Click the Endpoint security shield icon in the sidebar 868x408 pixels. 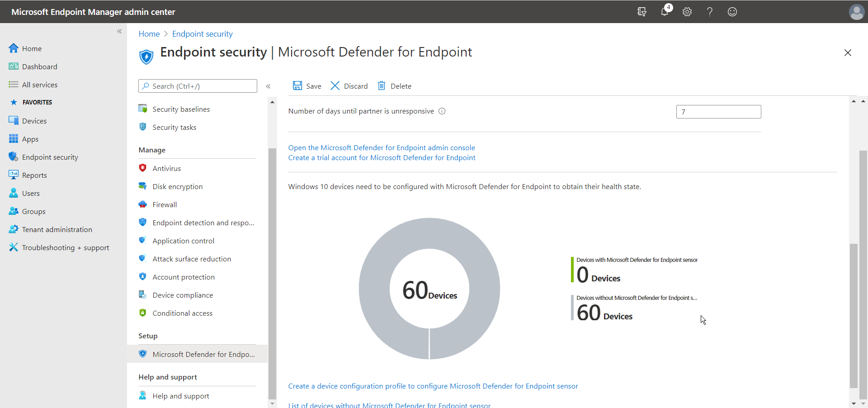click(14, 157)
